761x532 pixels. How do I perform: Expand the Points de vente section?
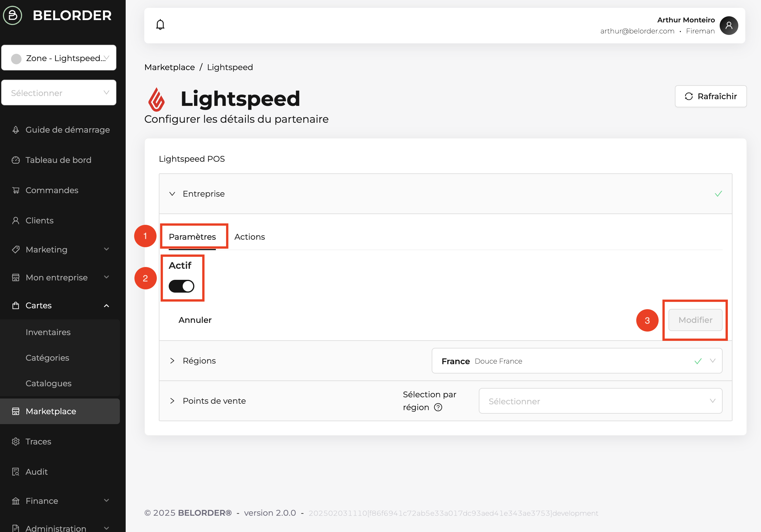click(x=172, y=401)
